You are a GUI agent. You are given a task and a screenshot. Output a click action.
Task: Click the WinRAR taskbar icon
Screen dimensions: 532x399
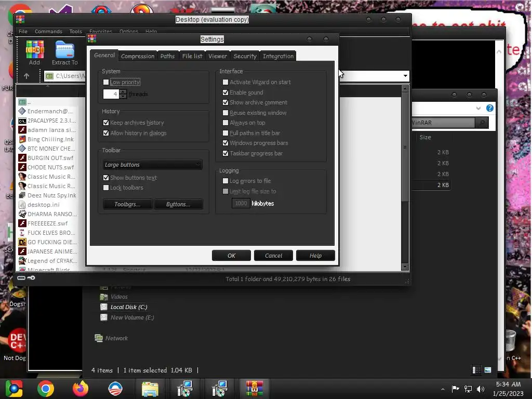tap(254, 389)
